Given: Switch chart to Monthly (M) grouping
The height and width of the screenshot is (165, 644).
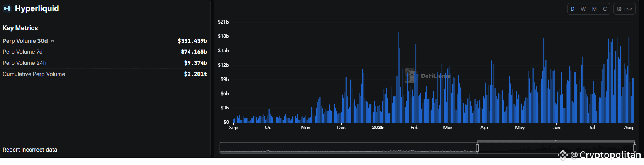Looking at the screenshot, I should (594, 9).
